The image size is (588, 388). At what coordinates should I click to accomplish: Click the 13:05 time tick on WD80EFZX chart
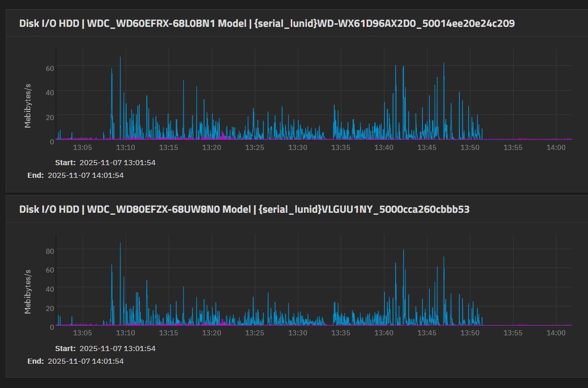83,333
